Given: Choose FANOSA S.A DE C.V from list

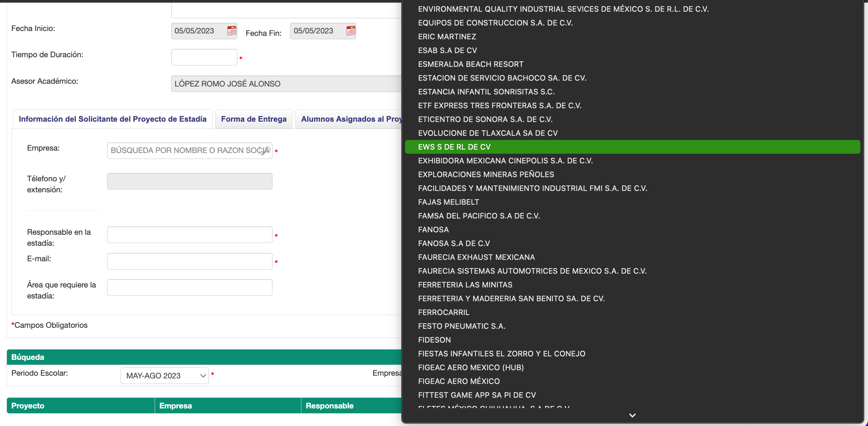Looking at the screenshot, I should [x=454, y=243].
